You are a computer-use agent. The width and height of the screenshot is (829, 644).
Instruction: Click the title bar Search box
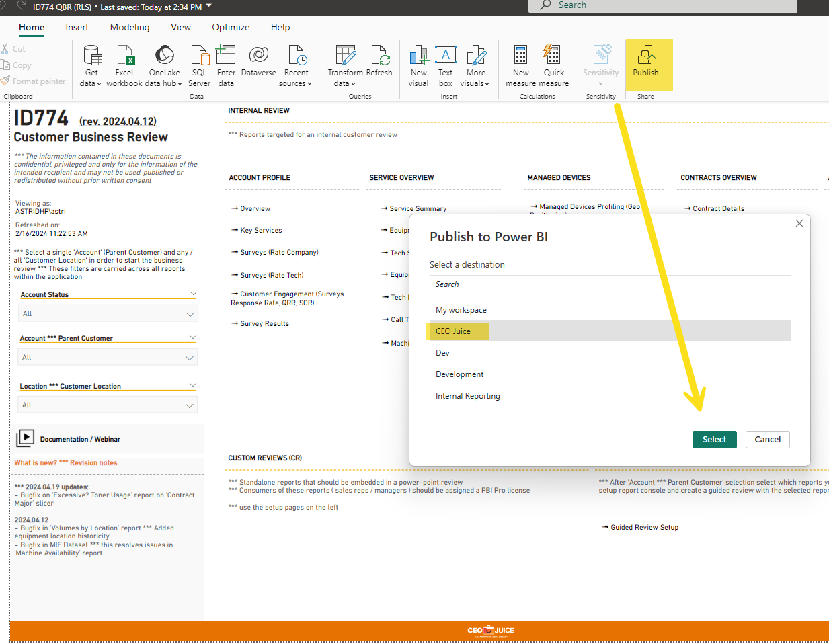click(x=662, y=5)
